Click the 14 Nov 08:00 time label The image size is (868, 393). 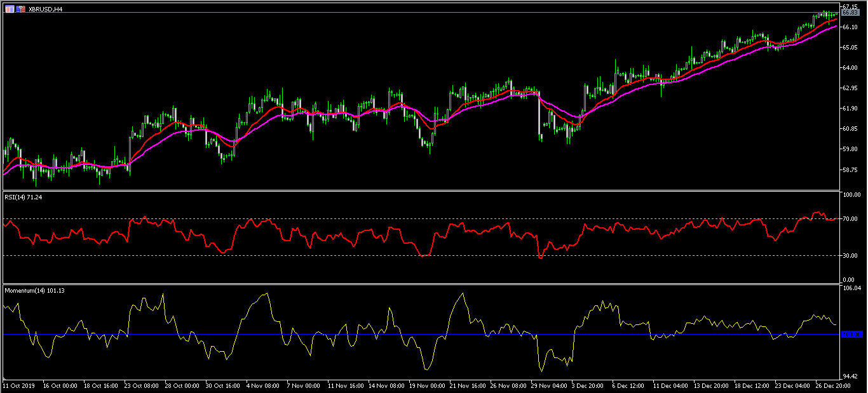(386, 385)
